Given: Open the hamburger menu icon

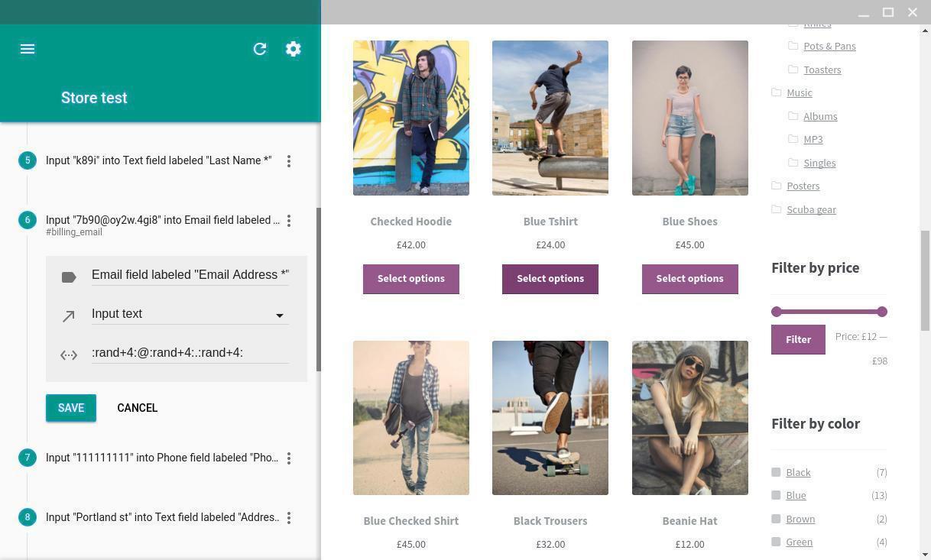Looking at the screenshot, I should point(28,49).
